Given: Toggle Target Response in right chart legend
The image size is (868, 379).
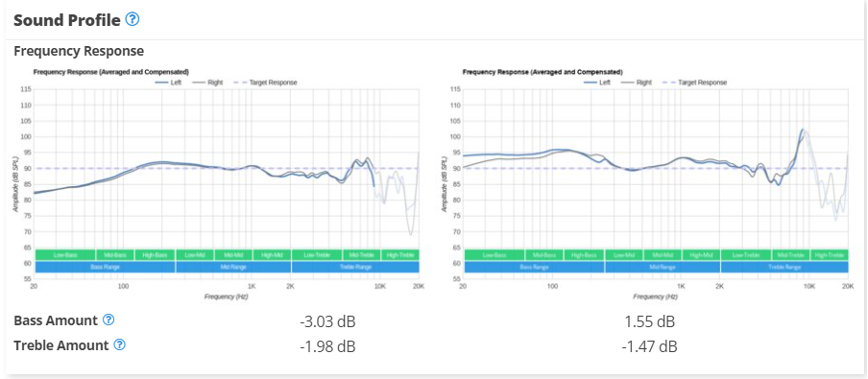Looking at the screenshot, I should point(695,83).
